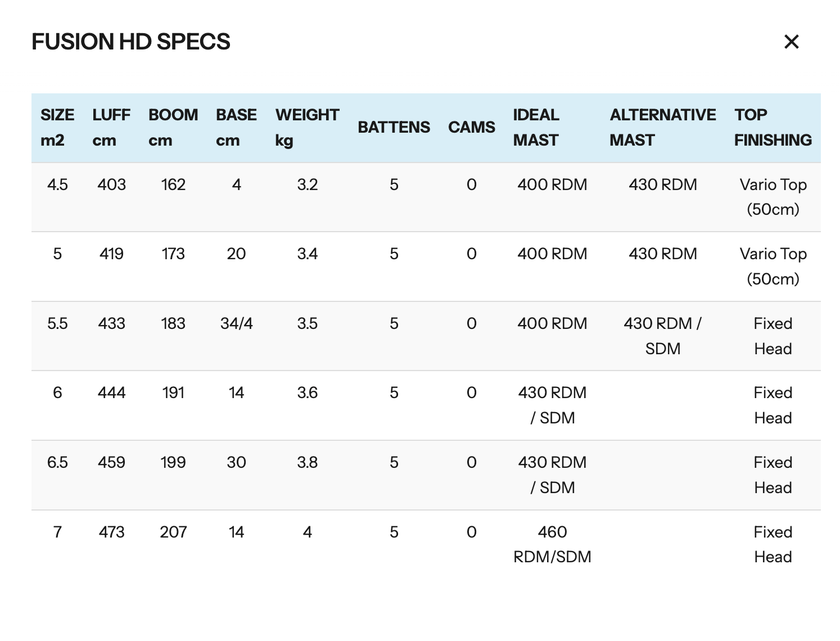The image size is (840, 641).
Task: Click the LUFF cm column header
Action: coord(111,128)
